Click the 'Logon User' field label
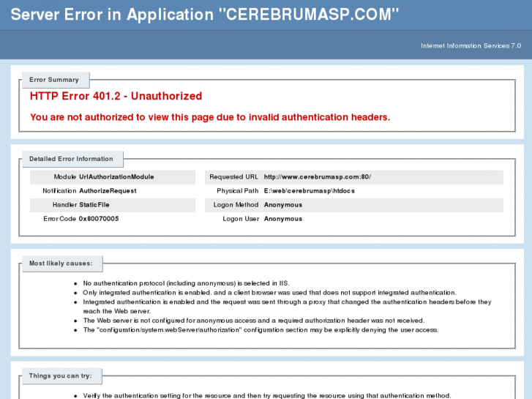This screenshot has height=399, width=532. point(241,219)
